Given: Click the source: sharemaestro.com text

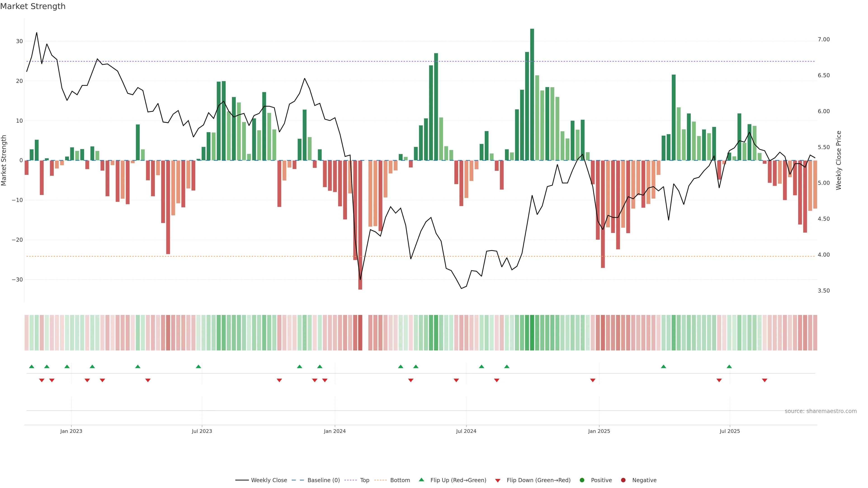Looking at the screenshot, I should pos(821,411).
